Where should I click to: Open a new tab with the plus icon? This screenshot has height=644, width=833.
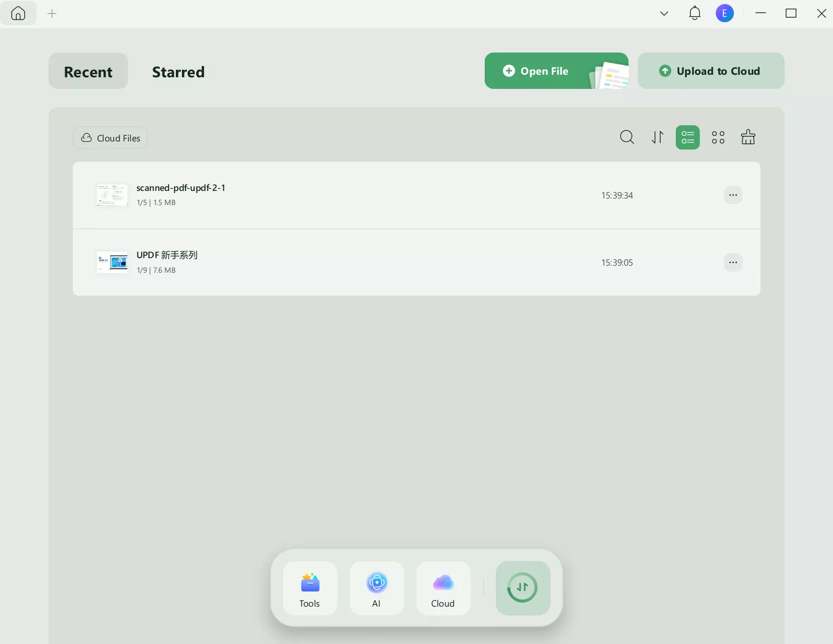[52, 14]
